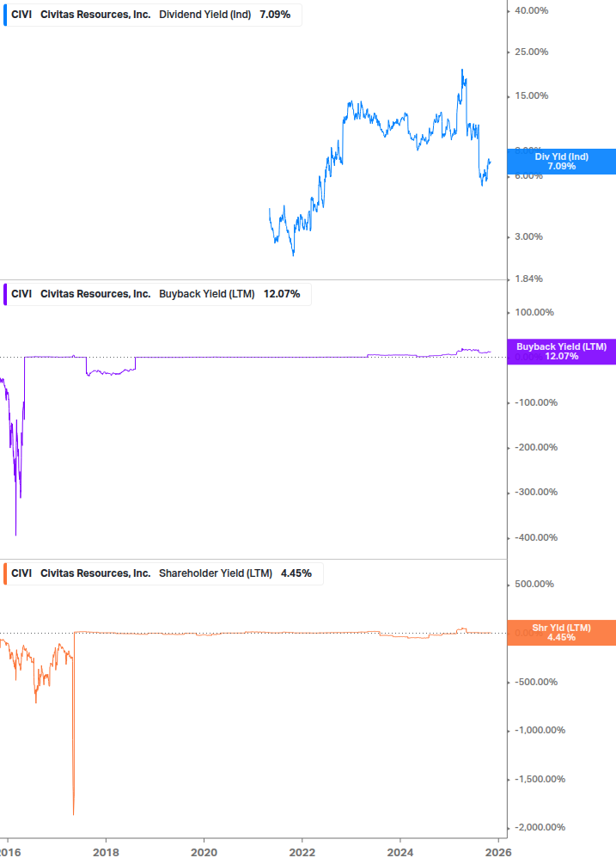Click the -2,000.00% label on shareholder yield axis

(540, 828)
